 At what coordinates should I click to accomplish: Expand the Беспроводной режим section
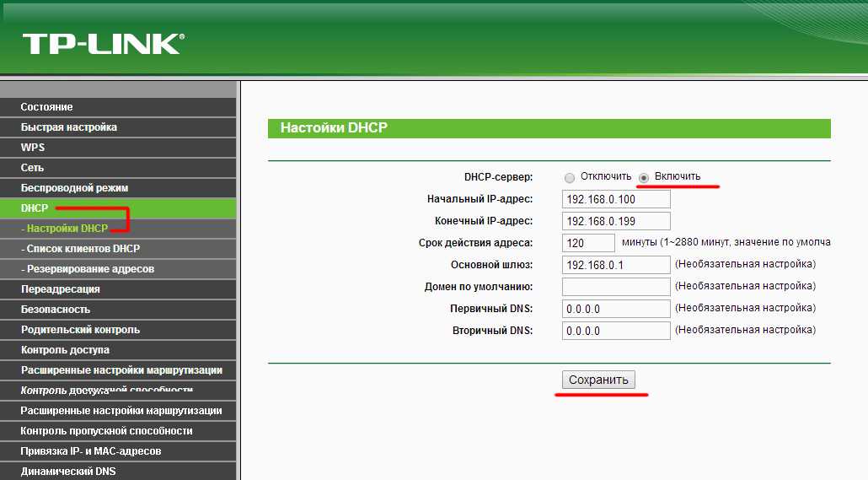coord(74,188)
